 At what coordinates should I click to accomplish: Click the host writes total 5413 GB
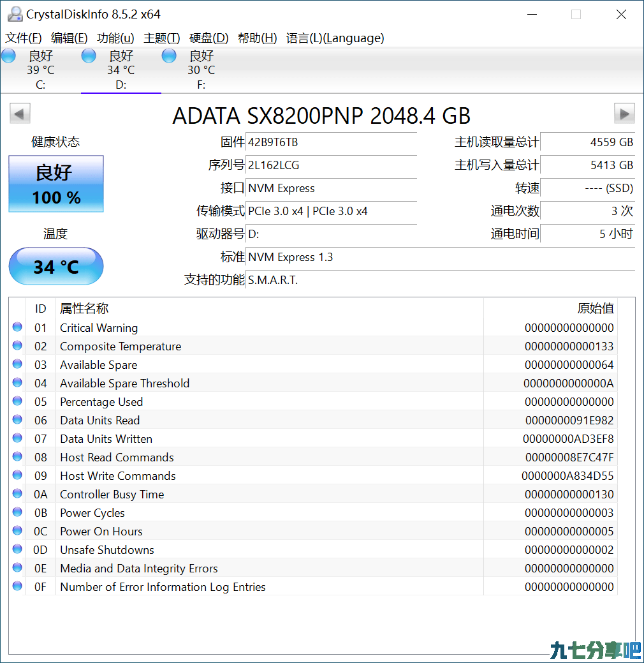tap(588, 165)
